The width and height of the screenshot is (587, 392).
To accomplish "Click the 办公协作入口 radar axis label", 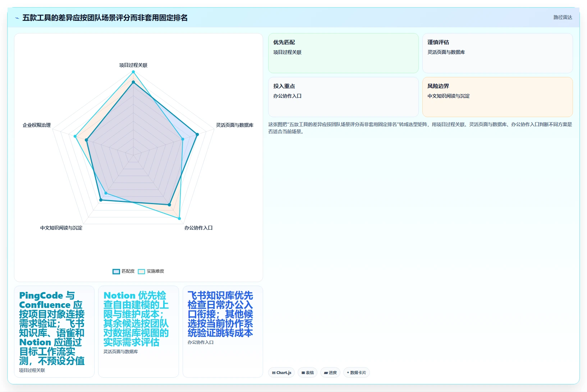I will point(198,228).
